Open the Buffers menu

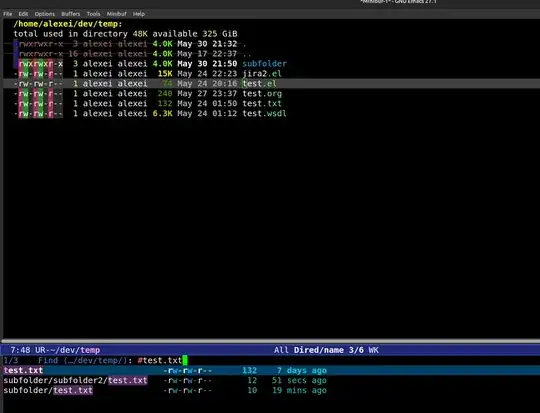pos(71,14)
